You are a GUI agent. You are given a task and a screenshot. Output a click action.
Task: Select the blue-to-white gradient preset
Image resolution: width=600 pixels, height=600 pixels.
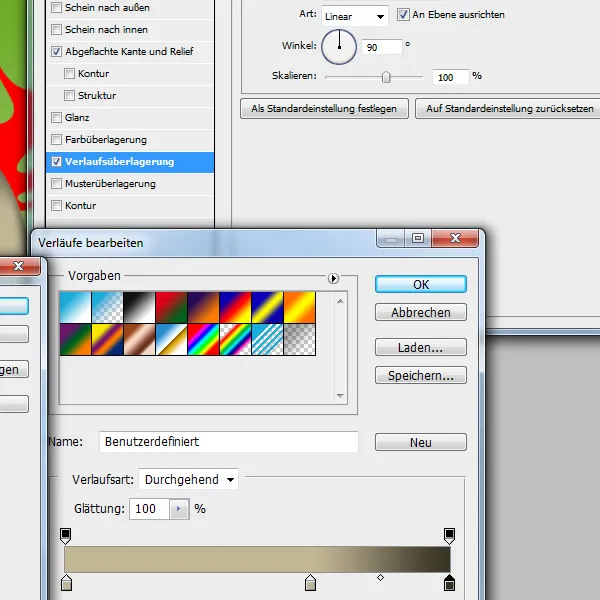click(x=75, y=308)
